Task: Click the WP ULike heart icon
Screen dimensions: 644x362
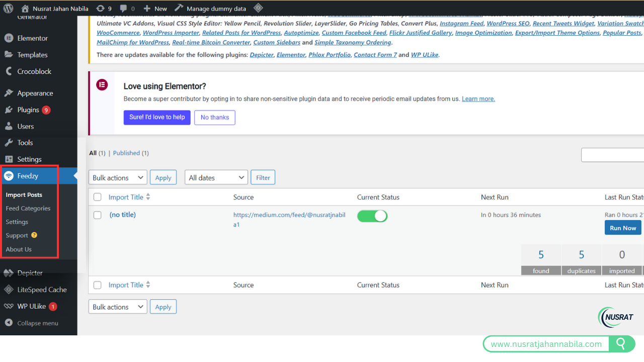Action: 9,306
